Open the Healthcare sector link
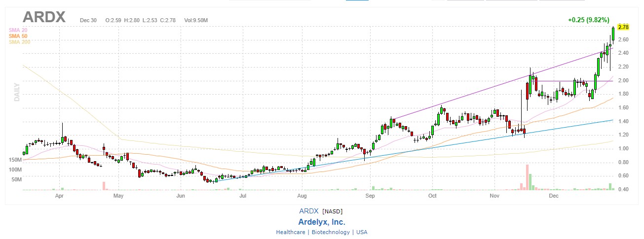The image size is (644, 239). (x=291, y=232)
